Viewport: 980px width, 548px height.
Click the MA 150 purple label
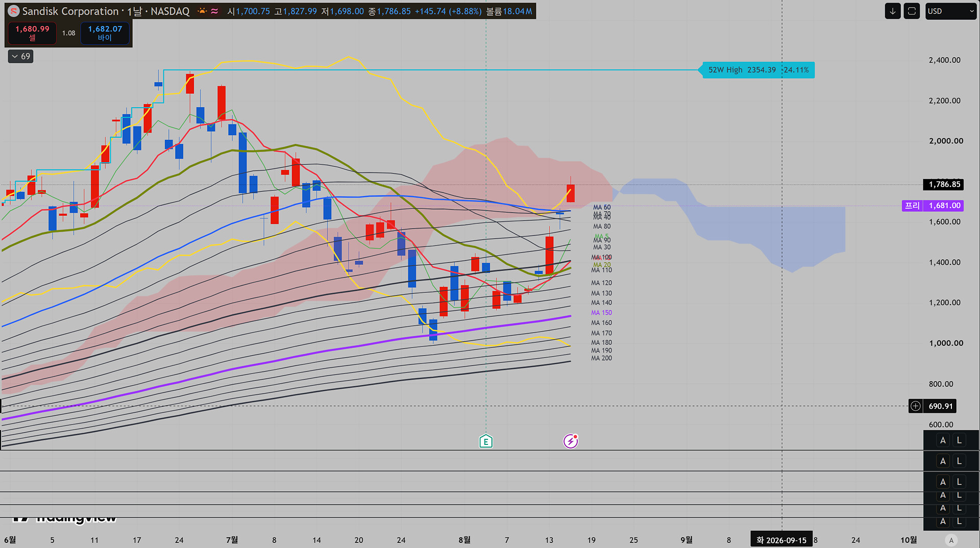tap(601, 313)
